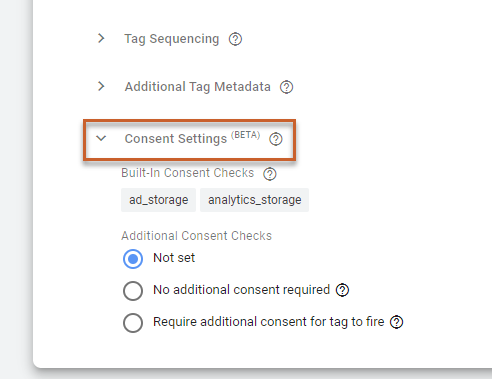
Task: Expand the Additional Tag Metadata chevron
Action: click(x=101, y=86)
